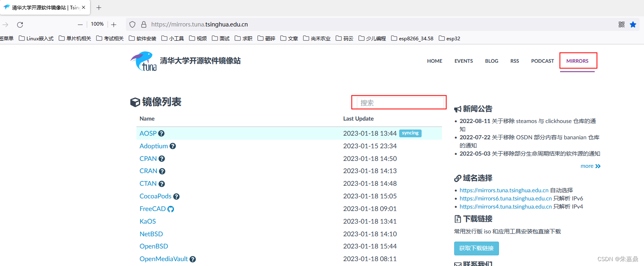Open the 码云 bookmark folder

tap(345, 38)
